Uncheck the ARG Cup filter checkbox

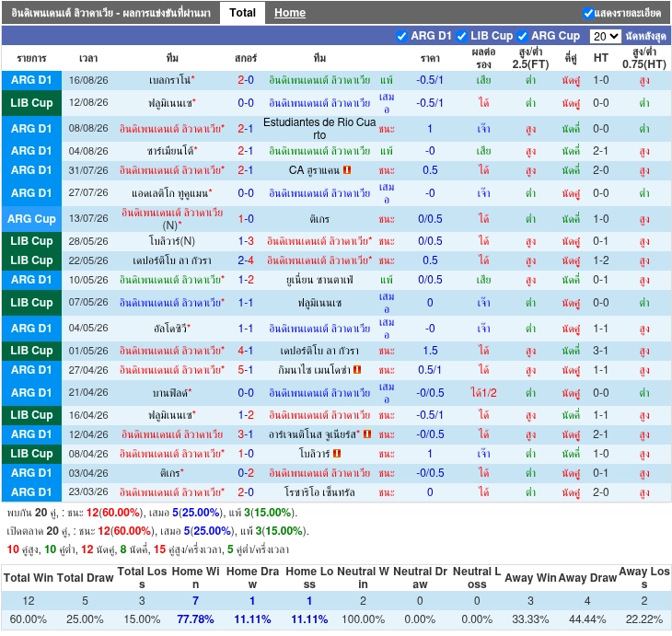coord(522,36)
